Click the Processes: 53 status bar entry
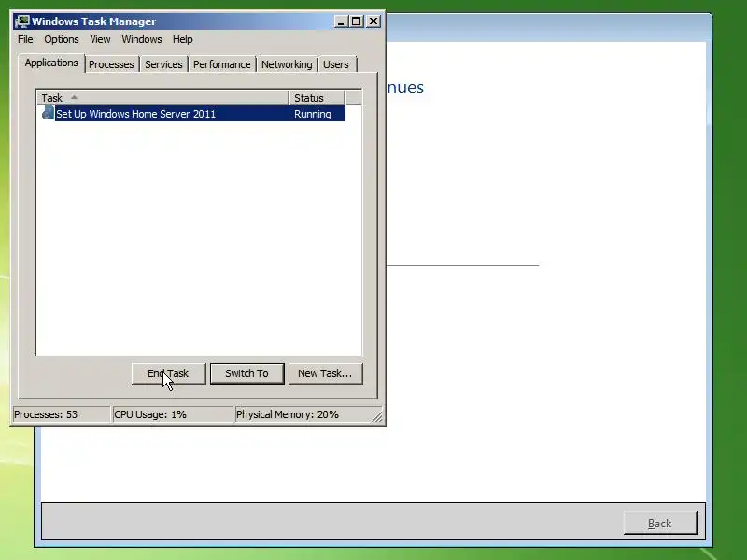This screenshot has width=747, height=560. [61, 414]
